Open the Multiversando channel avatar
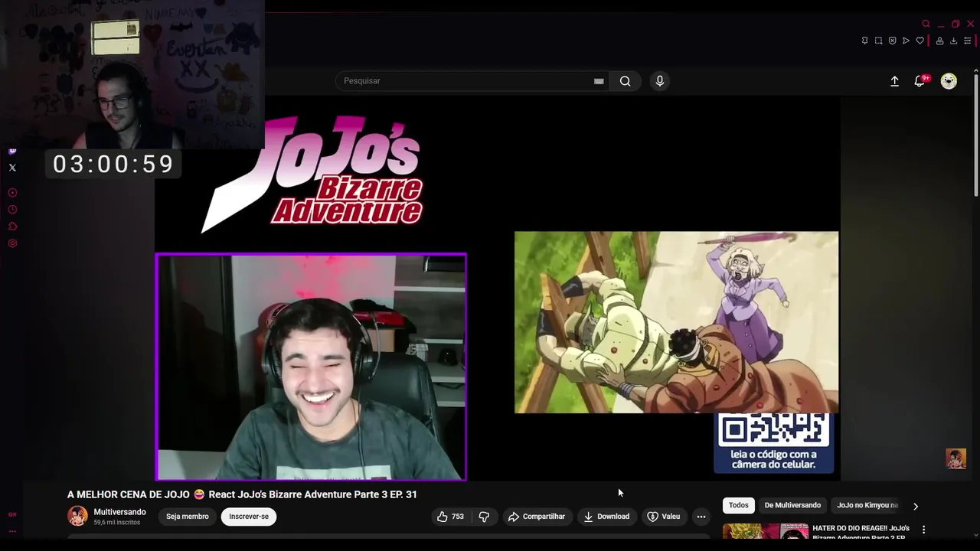980x551 pixels. 77,517
